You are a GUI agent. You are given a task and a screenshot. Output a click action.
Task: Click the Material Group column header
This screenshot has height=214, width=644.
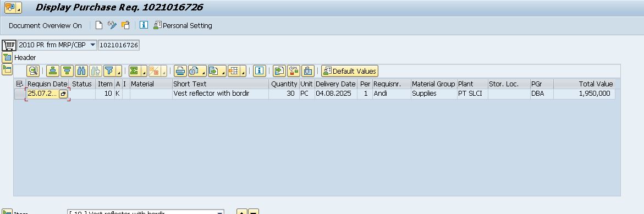(434, 84)
